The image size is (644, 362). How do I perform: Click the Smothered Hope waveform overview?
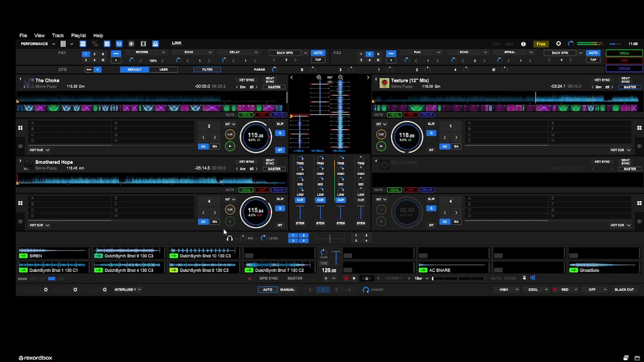[151, 179]
